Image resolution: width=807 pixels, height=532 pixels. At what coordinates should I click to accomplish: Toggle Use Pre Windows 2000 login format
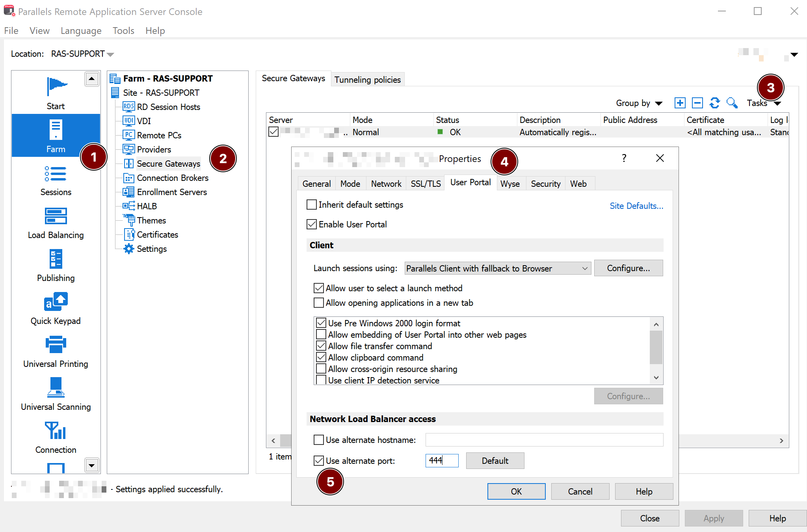point(321,323)
